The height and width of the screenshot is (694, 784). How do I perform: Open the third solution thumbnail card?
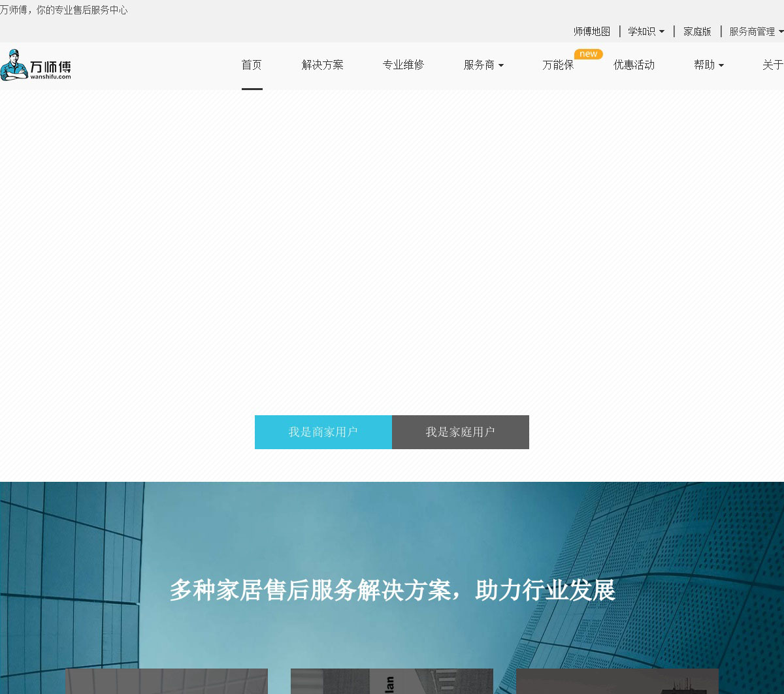[x=617, y=681]
